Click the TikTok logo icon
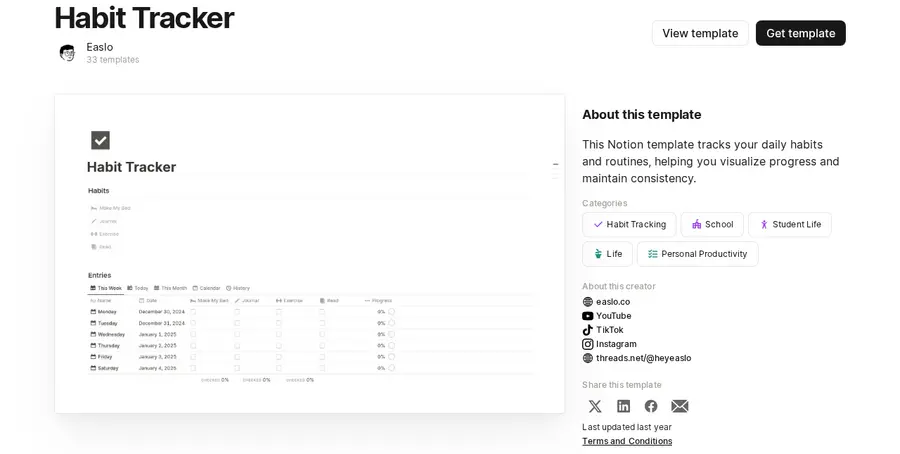The image size is (900, 454). (587, 330)
